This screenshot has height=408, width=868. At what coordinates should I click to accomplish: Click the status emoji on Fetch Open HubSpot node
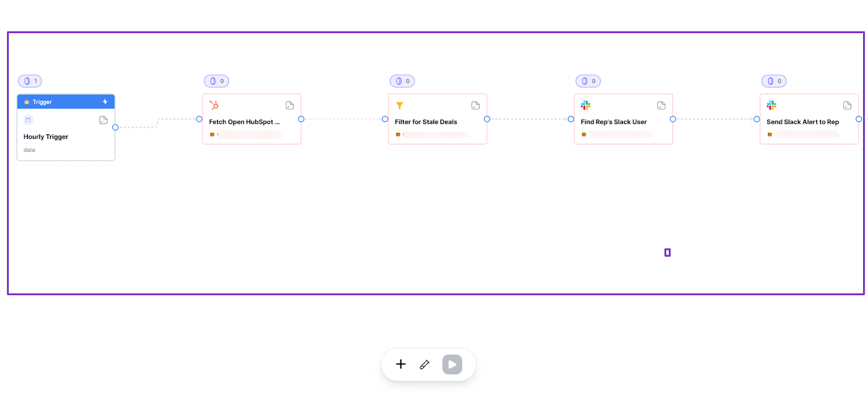[212, 135]
